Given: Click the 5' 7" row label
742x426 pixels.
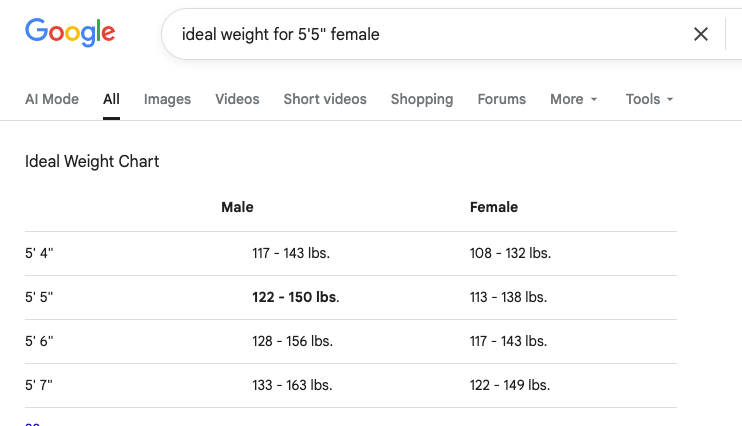Looking at the screenshot, I should pos(39,385).
